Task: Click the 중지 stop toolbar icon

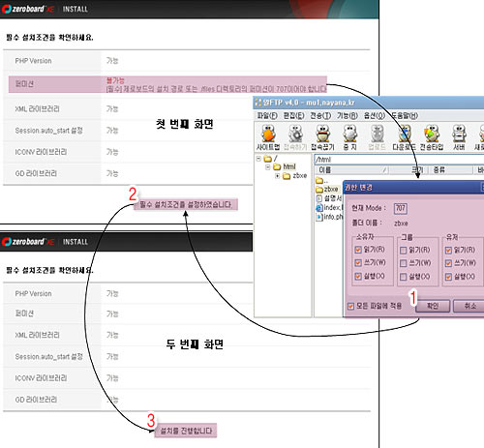Action: click(350, 137)
